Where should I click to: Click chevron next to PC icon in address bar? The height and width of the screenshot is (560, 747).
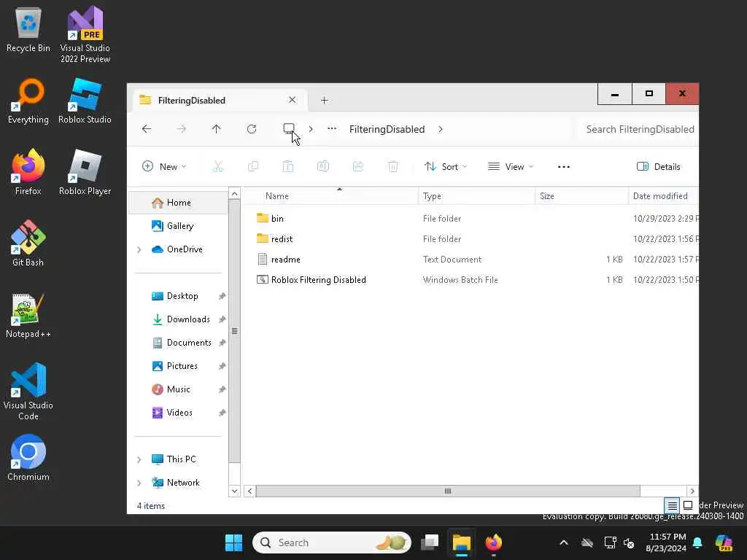[x=311, y=129]
